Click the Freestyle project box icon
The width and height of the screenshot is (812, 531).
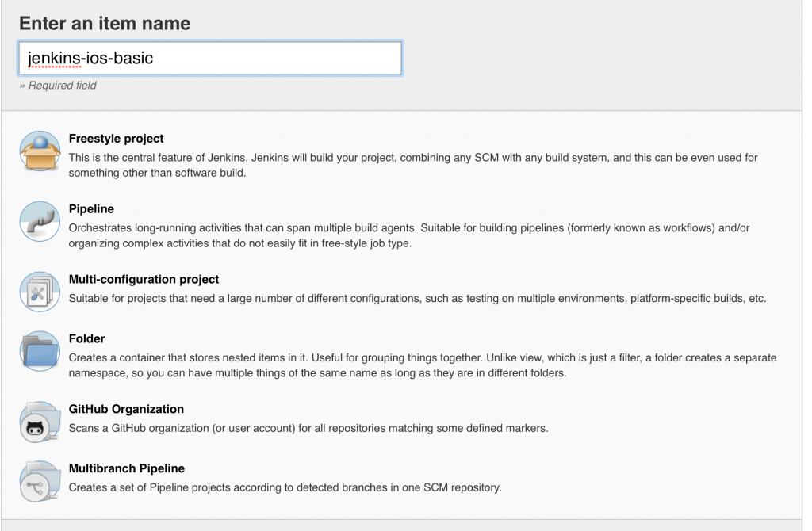(40, 151)
